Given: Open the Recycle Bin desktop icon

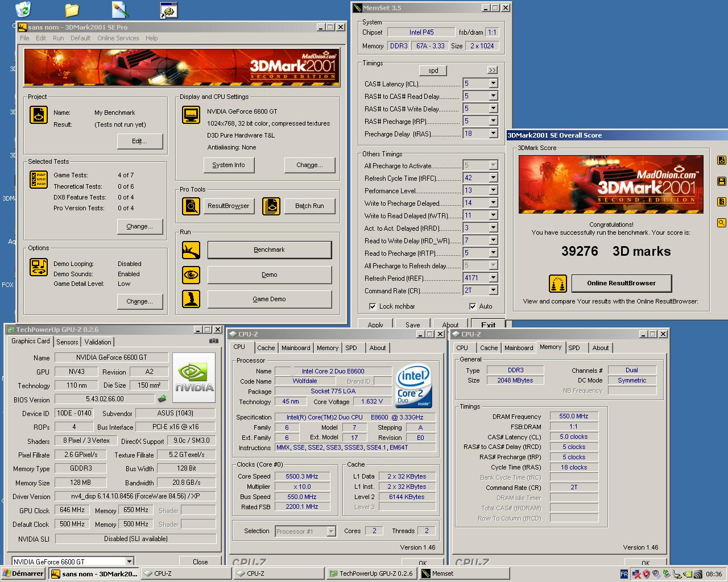Looking at the screenshot, I should 23,9.
